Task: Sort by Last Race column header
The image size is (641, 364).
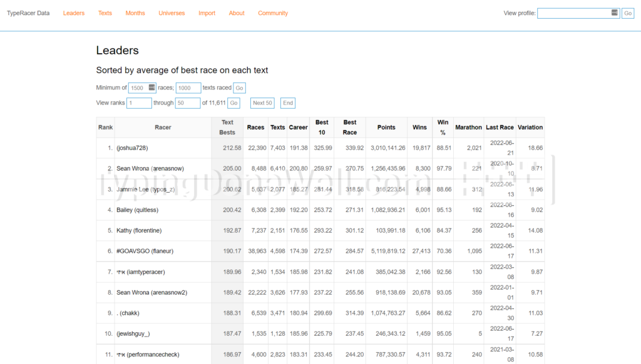Action: (x=500, y=128)
